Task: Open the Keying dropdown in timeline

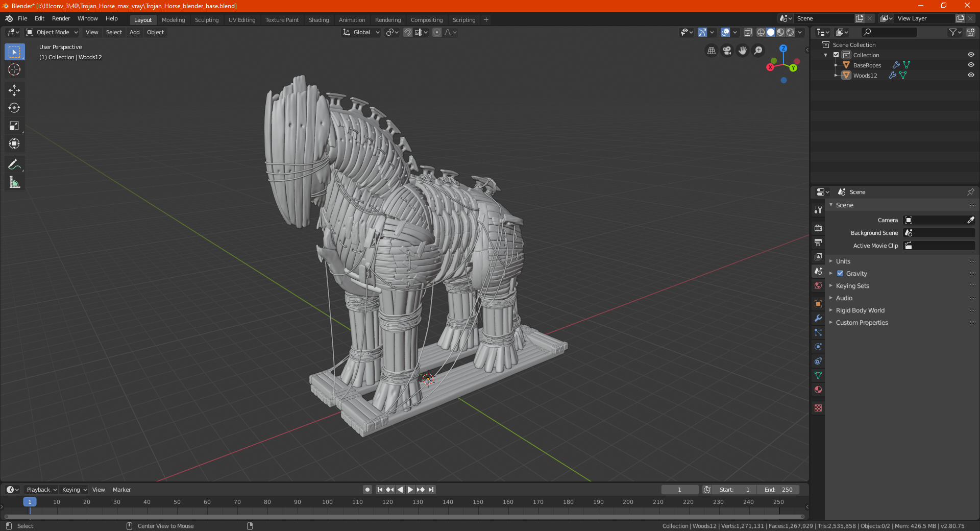Action: (x=74, y=490)
